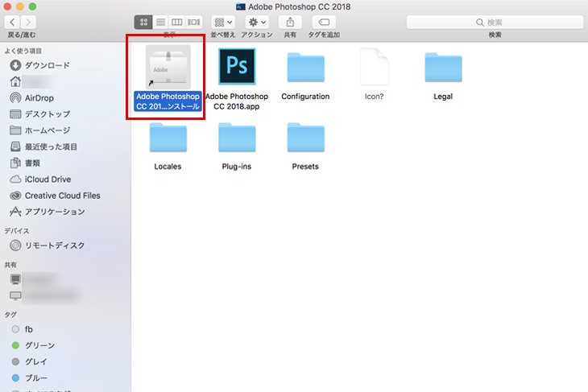The image size is (588, 392).
Task: Select the Legal folder
Action: (443, 68)
